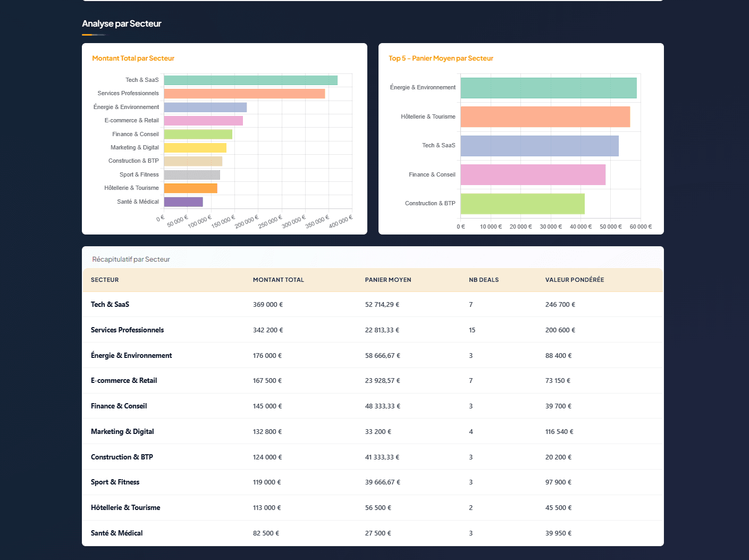749x560 pixels.
Task: Click the Tech & SaaS bar in Montant Total chart
Action: click(x=250, y=80)
